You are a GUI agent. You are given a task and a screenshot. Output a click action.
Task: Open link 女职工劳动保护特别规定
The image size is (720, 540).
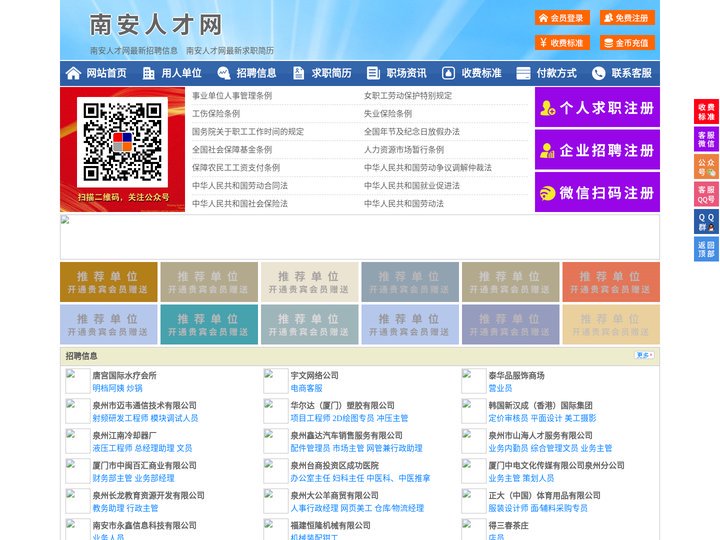(408, 96)
